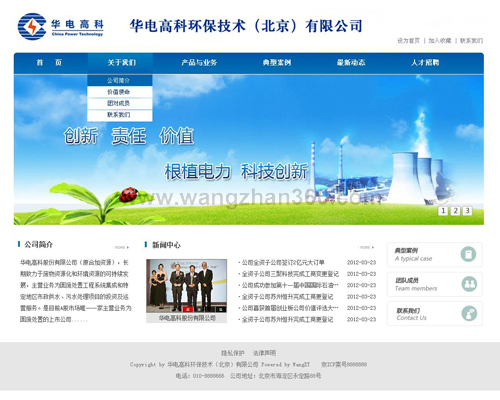Screen dimensions: 500x400
Task: Open news item 公司全资子公司签订2亿元大订单
Action: pos(283,263)
